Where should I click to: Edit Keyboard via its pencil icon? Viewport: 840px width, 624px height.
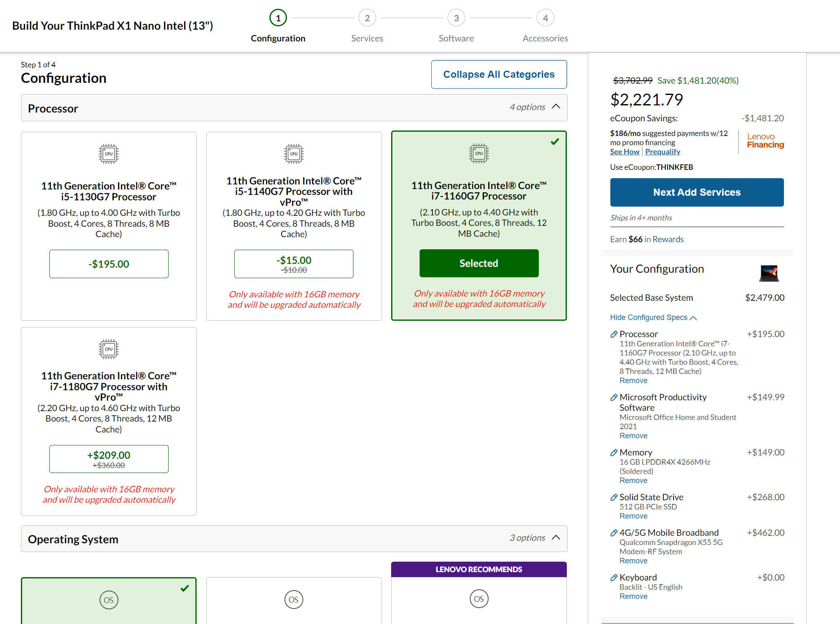[x=614, y=578]
